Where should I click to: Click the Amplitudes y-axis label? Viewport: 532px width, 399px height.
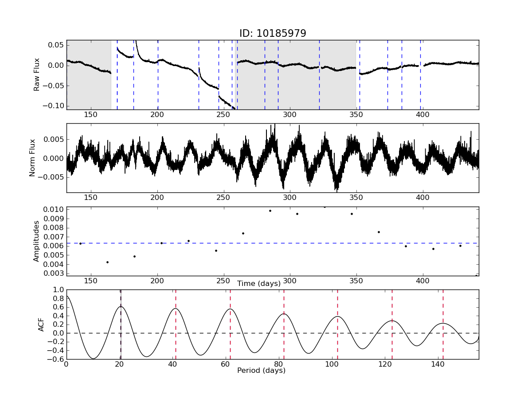pos(37,241)
